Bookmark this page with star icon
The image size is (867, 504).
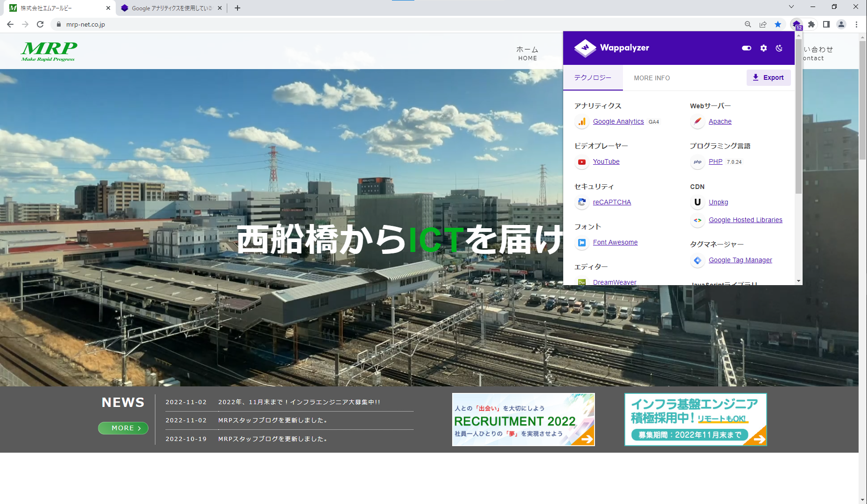point(778,24)
